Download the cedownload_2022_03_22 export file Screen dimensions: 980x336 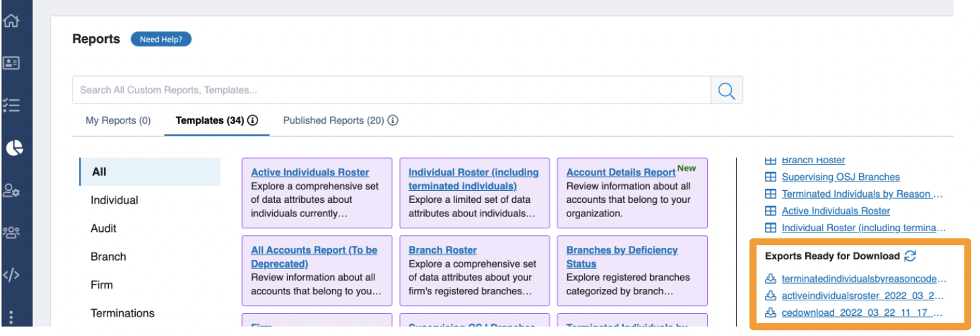click(x=862, y=312)
